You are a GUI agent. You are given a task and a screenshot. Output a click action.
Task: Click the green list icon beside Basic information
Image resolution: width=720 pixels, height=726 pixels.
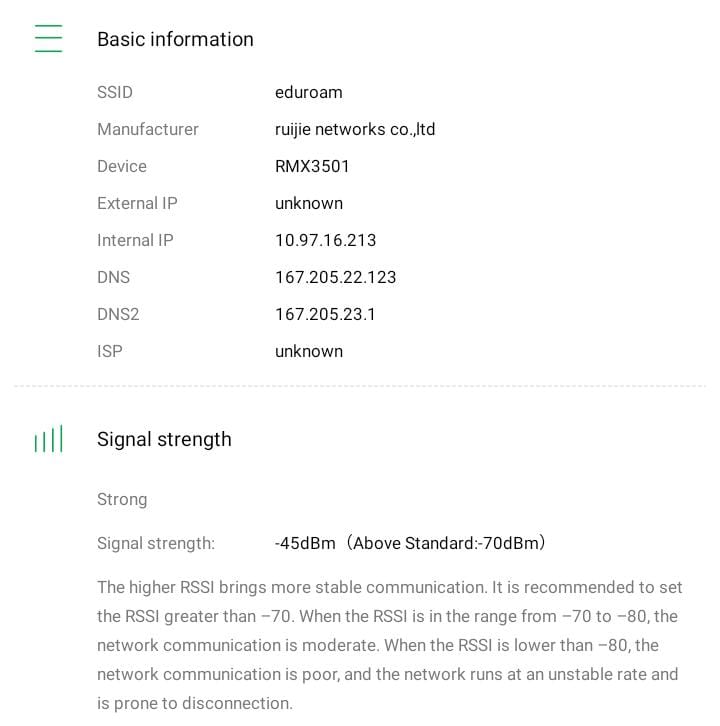click(48, 39)
